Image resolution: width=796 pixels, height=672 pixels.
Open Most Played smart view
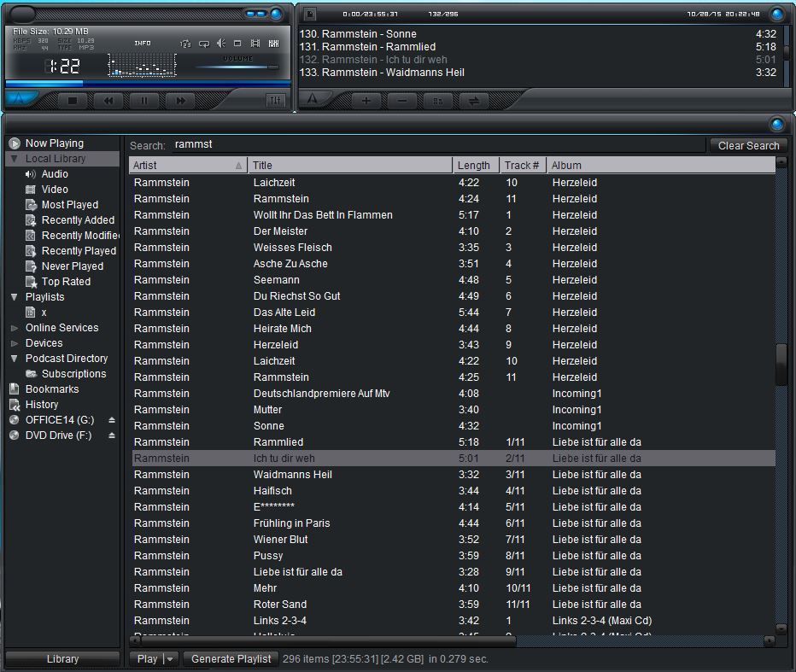[x=69, y=205]
